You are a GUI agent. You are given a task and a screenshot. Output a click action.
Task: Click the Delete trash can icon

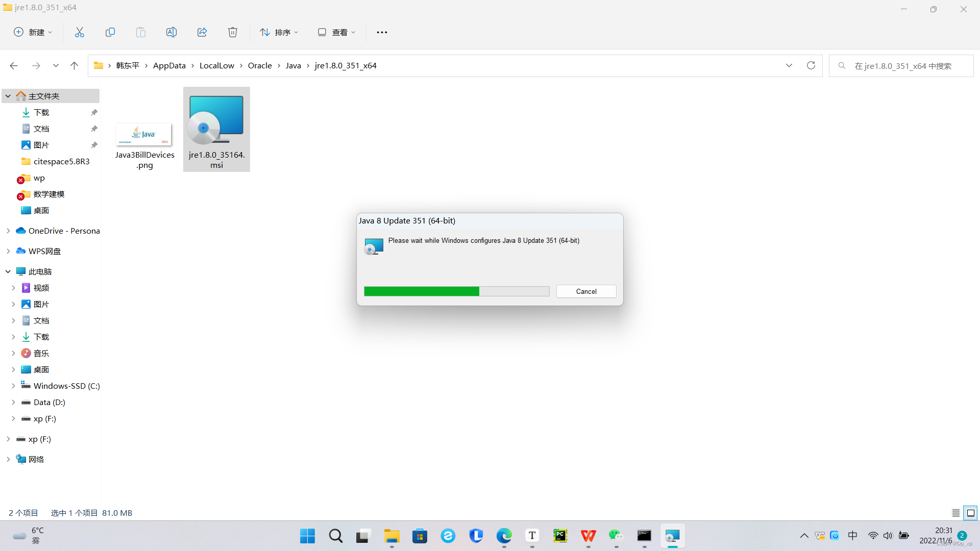pos(233,32)
